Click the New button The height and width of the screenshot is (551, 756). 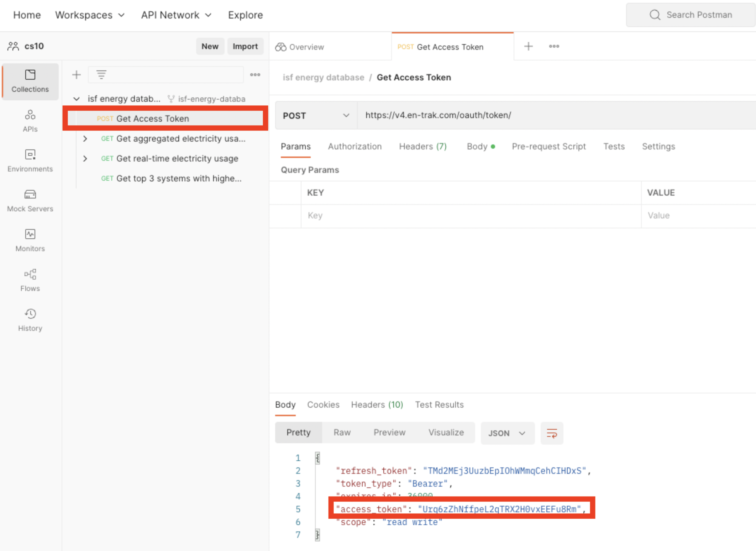210,46
